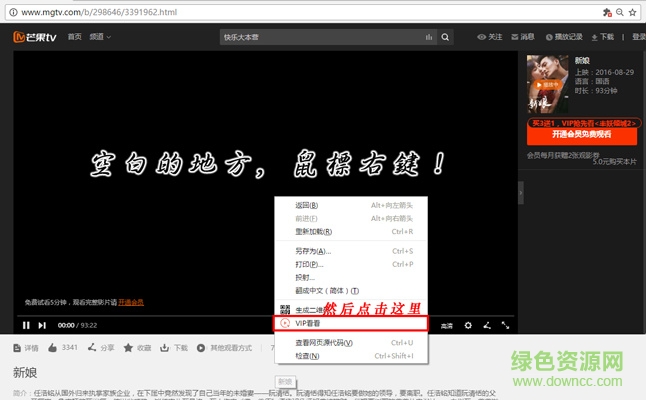Click the browser address bar URL
The width and height of the screenshot is (646, 400).
click(x=99, y=12)
